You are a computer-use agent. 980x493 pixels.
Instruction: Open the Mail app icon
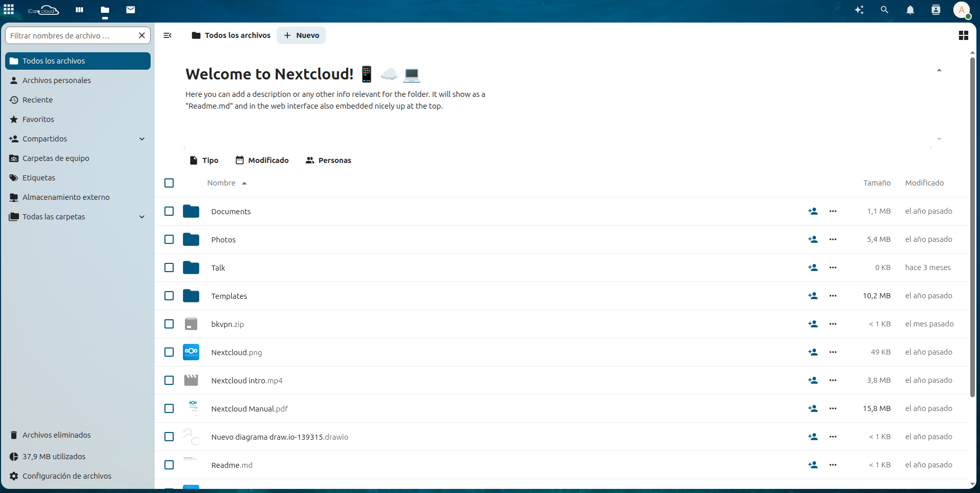[x=131, y=10]
